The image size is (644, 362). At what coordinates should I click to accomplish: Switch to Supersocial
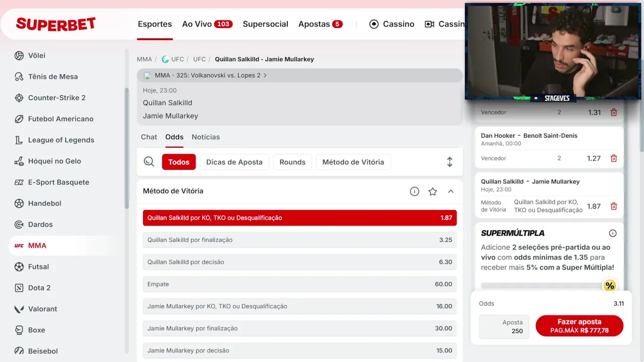pos(266,24)
